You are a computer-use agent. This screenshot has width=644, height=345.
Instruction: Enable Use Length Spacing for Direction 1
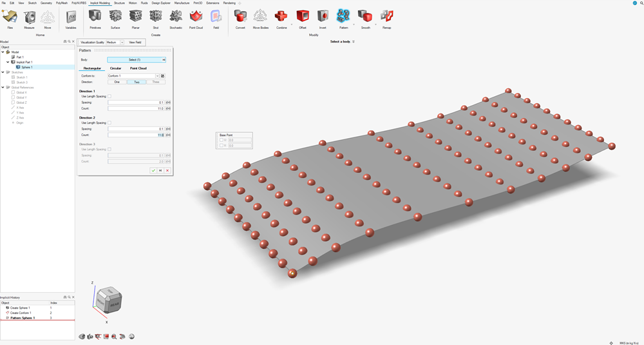(109, 96)
